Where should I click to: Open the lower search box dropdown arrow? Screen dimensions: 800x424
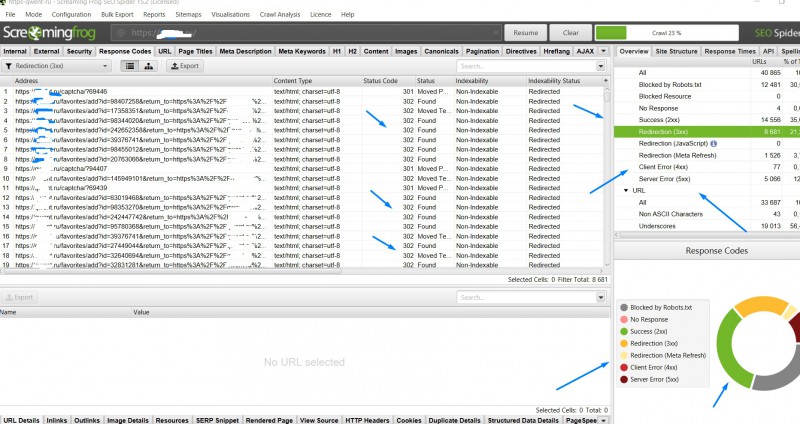[601, 297]
